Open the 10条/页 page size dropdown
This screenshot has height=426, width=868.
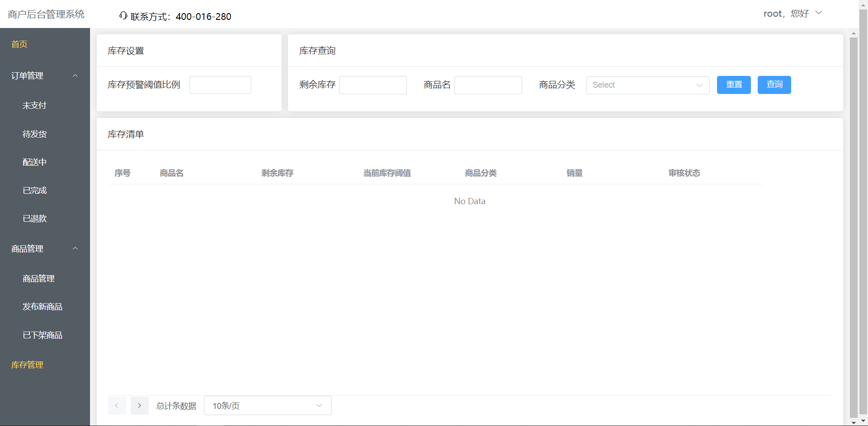[268, 406]
